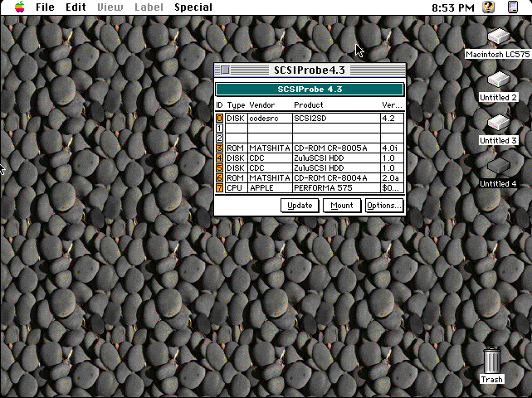The width and height of the screenshot is (532, 398).
Task: Select ZuluSCSI HDD product for ID 4
Action: [x=337, y=158]
